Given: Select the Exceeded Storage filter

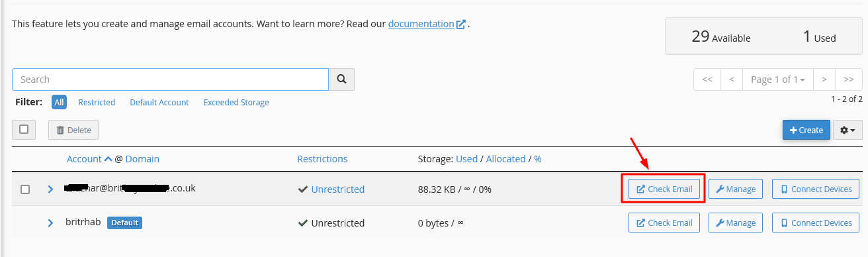Looking at the screenshot, I should 236,102.
